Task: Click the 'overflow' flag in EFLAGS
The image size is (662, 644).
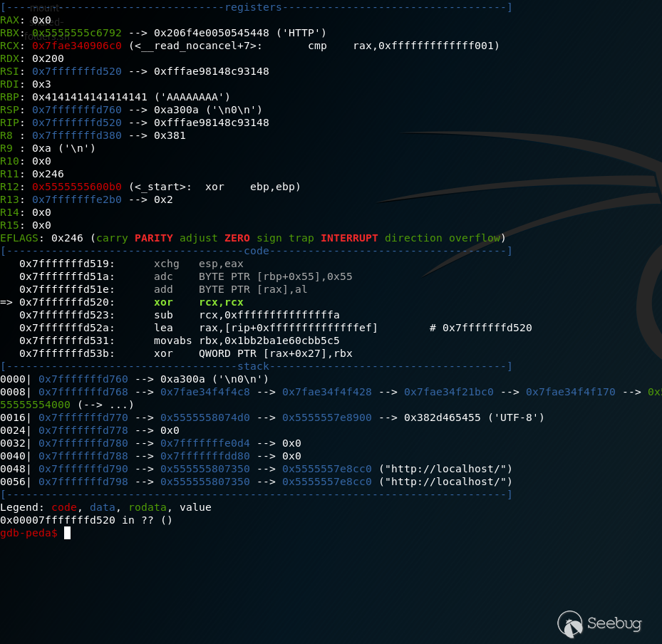Action: point(474,238)
